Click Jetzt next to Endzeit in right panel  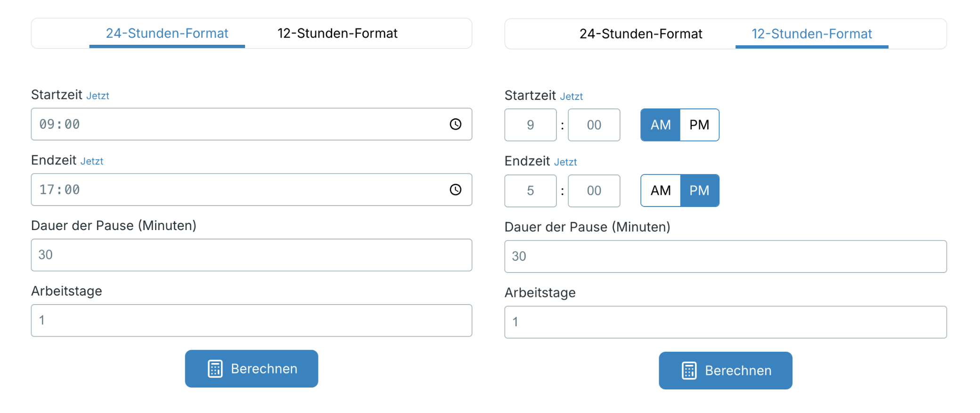tap(565, 162)
